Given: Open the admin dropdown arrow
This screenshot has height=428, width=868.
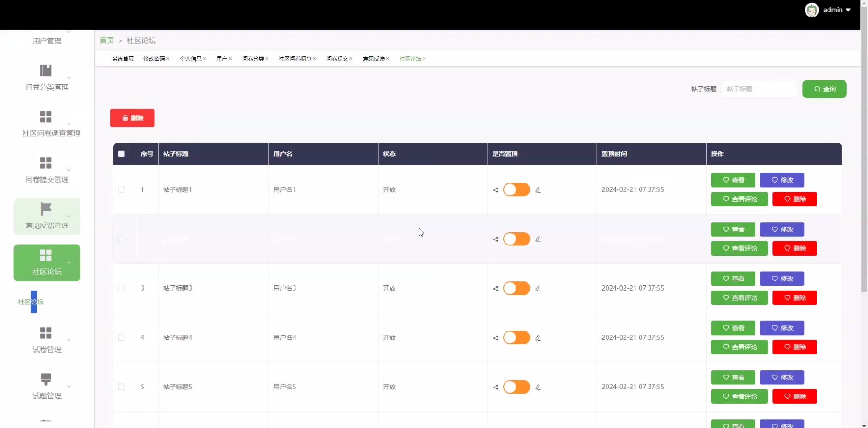Looking at the screenshot, I should [848, 10].
